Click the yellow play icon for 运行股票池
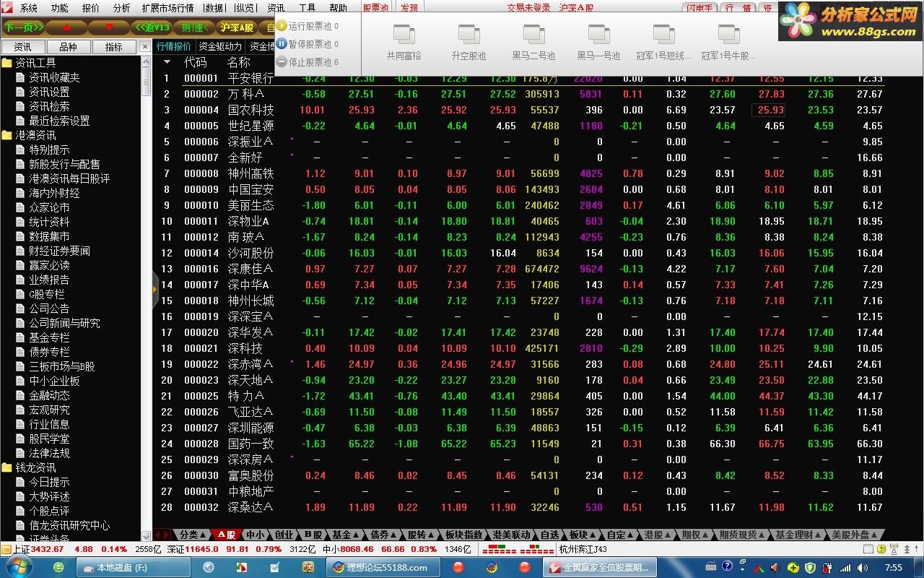 pos(282,26)
